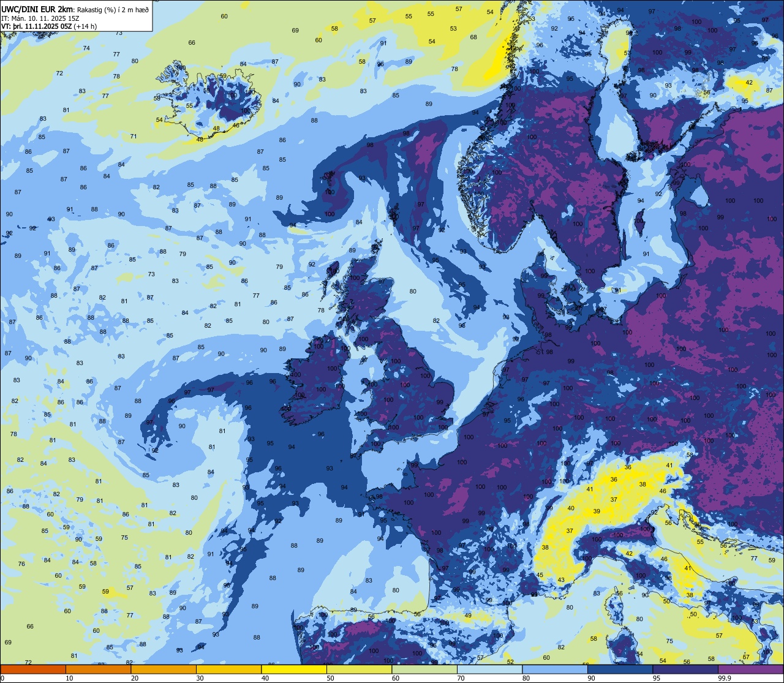This screenshot has width=784, height=683.
Task: Click the '10' label on the legend scale
Action: [x=69, y=678]
